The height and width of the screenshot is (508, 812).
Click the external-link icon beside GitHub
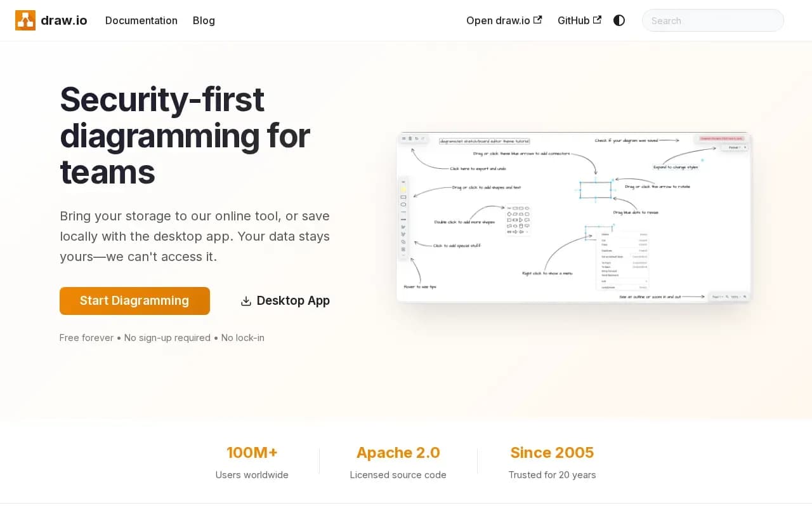(597, 20)
